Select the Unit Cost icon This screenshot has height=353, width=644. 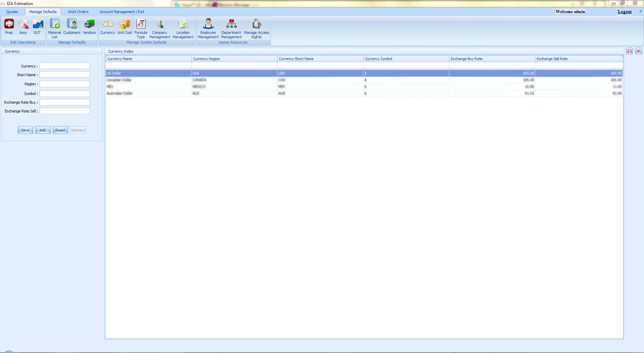point(125,27)
